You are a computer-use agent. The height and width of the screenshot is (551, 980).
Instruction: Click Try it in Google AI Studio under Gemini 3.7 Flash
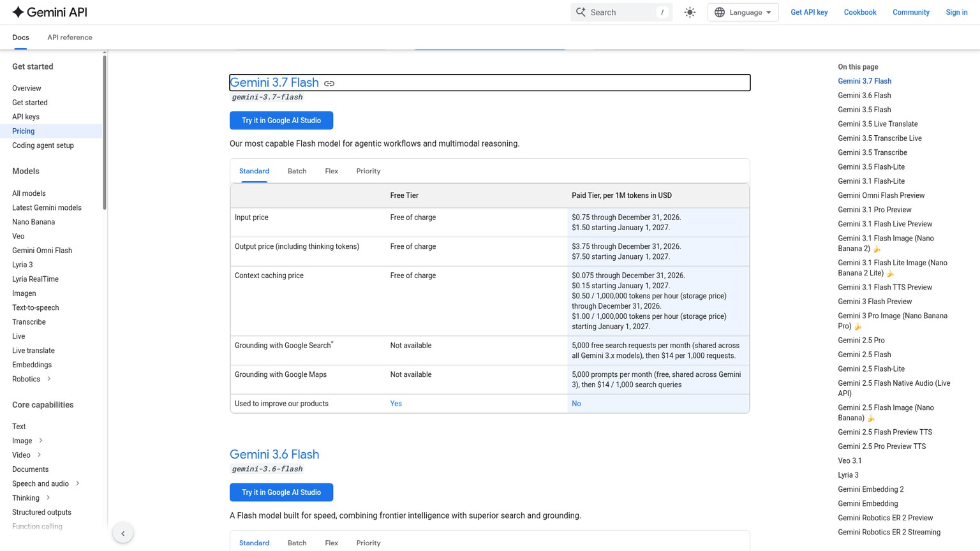[281, 121]
